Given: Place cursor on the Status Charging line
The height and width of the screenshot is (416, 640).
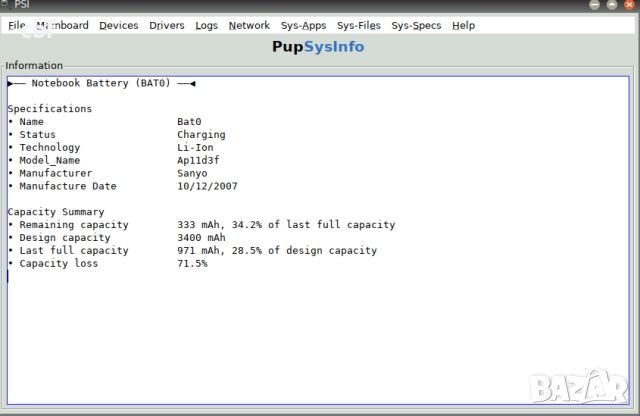Looking at the screenshot, I should point(120,134).
